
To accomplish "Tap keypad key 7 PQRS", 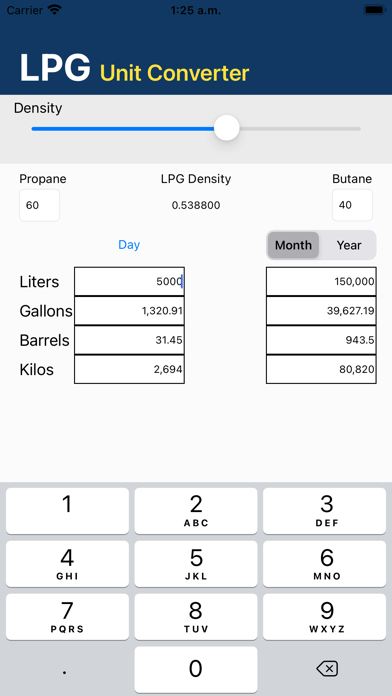I will [67, 617].
